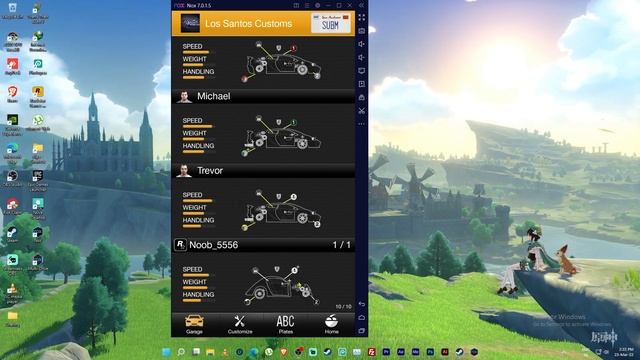640x360 pixels.
Task: Open the Windows Start button
Action: (x=166, y=352)
